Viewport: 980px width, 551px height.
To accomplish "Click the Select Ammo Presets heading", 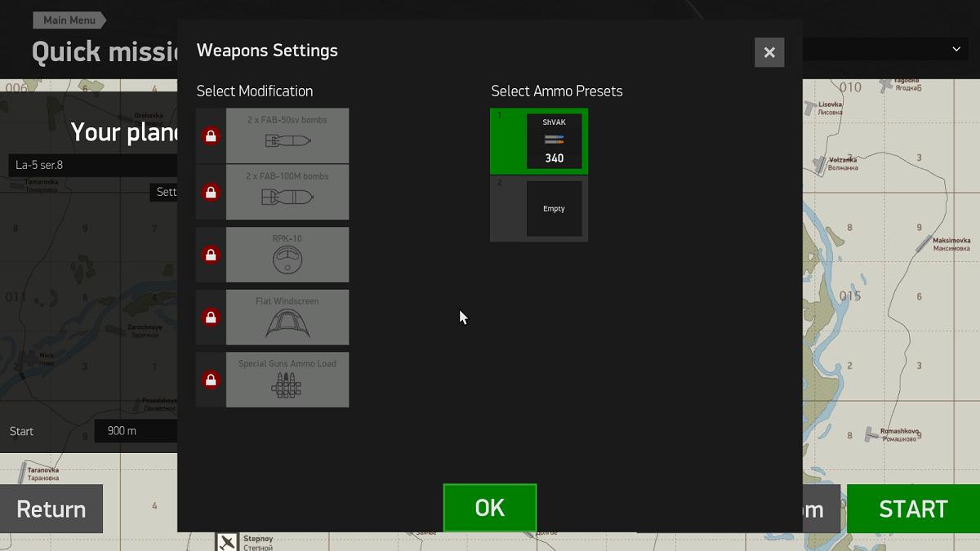I will [x=557, y=91].
